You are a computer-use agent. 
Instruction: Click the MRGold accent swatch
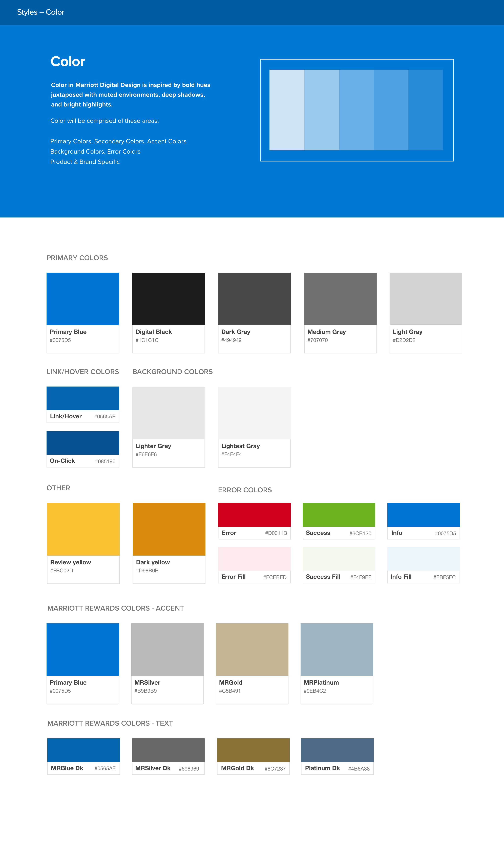tap(252, 649)
